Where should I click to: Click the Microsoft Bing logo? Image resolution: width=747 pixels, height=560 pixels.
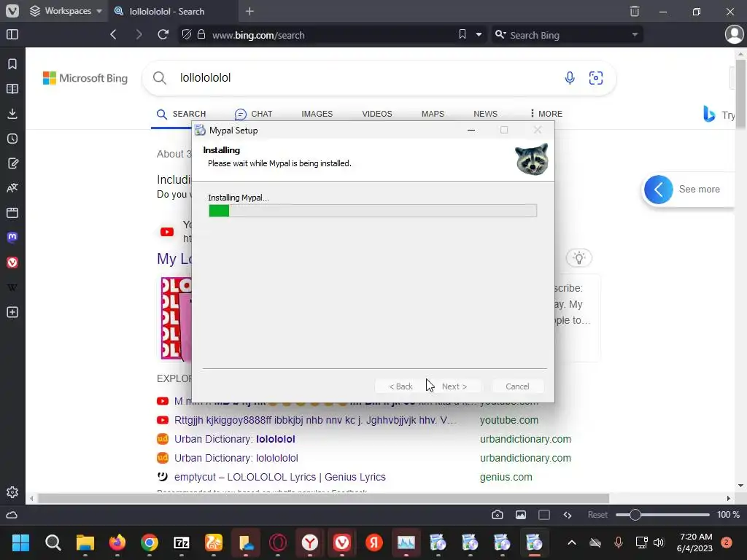[85, 78]
